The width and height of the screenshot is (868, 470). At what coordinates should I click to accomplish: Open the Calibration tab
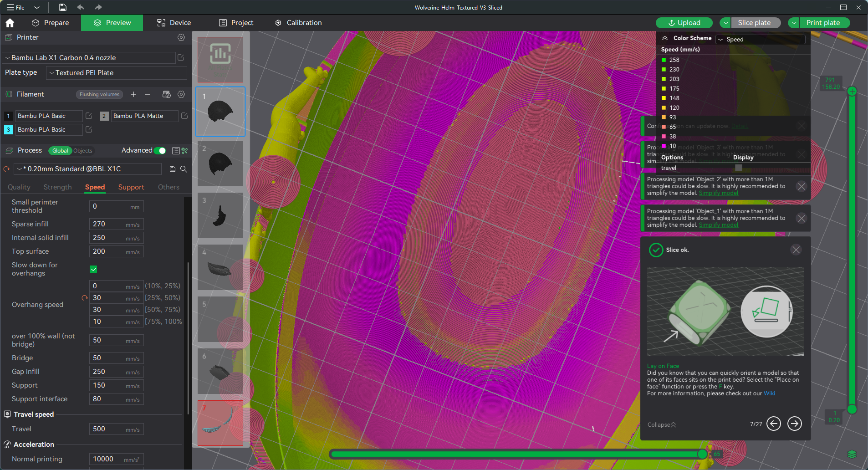click(298, 23)
